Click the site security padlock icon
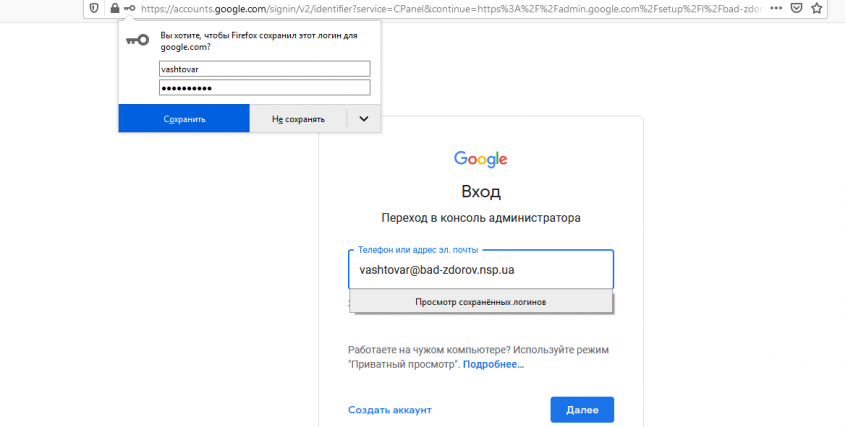Image resolution: width=845 pixels, height=427 pixels. coord(114,8)
